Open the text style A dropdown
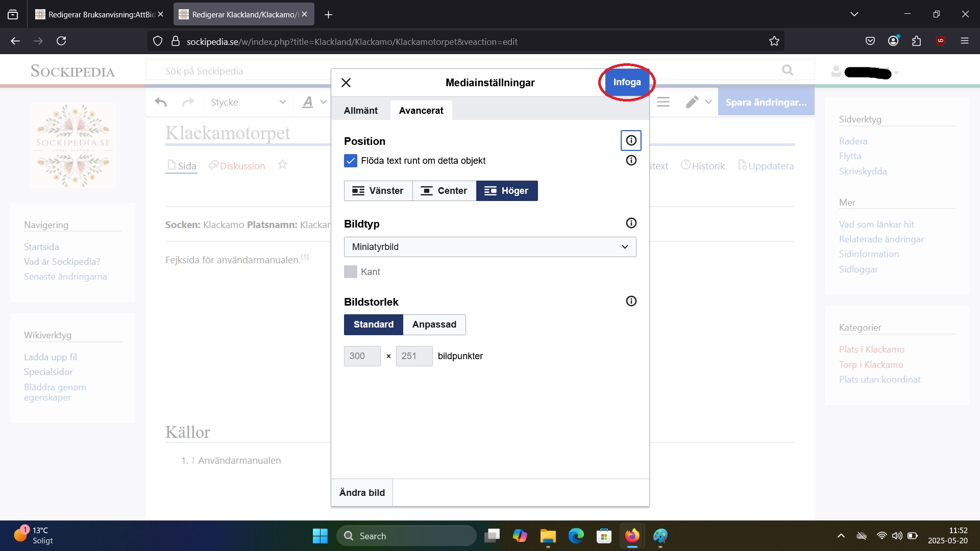980x551 pixels. click(313, 102)
